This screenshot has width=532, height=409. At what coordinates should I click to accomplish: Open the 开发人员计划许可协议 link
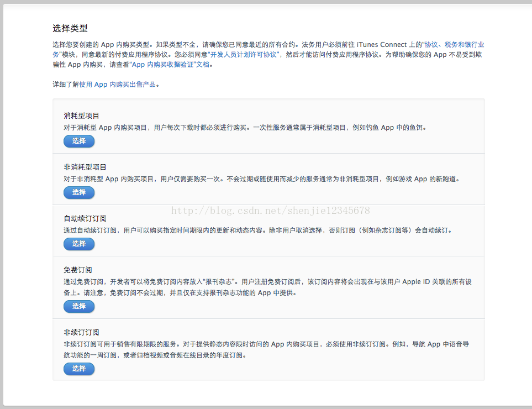(244, 55)
